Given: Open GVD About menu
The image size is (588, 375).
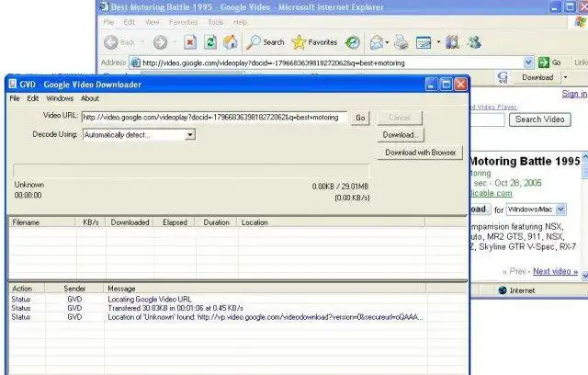Looking at the screenshot, I should (x=90, y=98).
